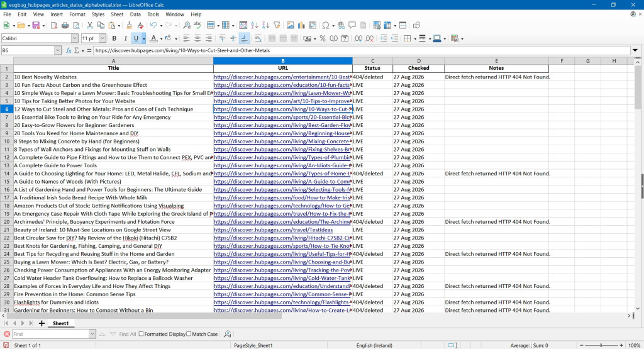Center text horizontally
The width and height of the screenshot is (644, 349).
tap(197, 38)
